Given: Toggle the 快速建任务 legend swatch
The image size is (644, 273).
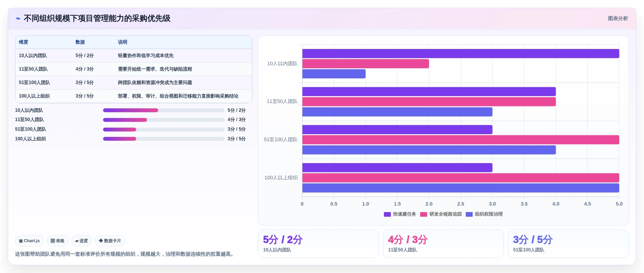Looking at the screenshot, I should [387, 214].
